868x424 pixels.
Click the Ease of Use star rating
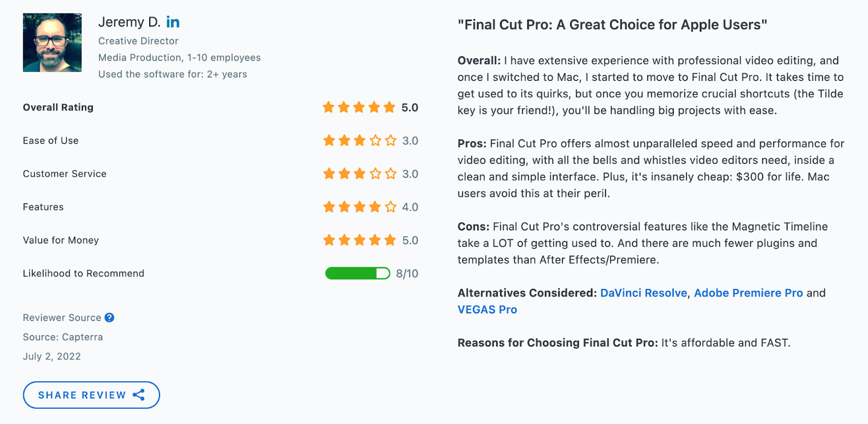click(x=360, y=141)
